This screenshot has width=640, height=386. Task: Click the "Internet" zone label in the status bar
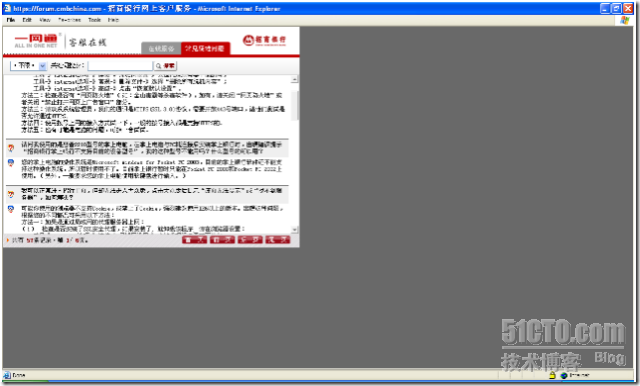tap(579, 375)
